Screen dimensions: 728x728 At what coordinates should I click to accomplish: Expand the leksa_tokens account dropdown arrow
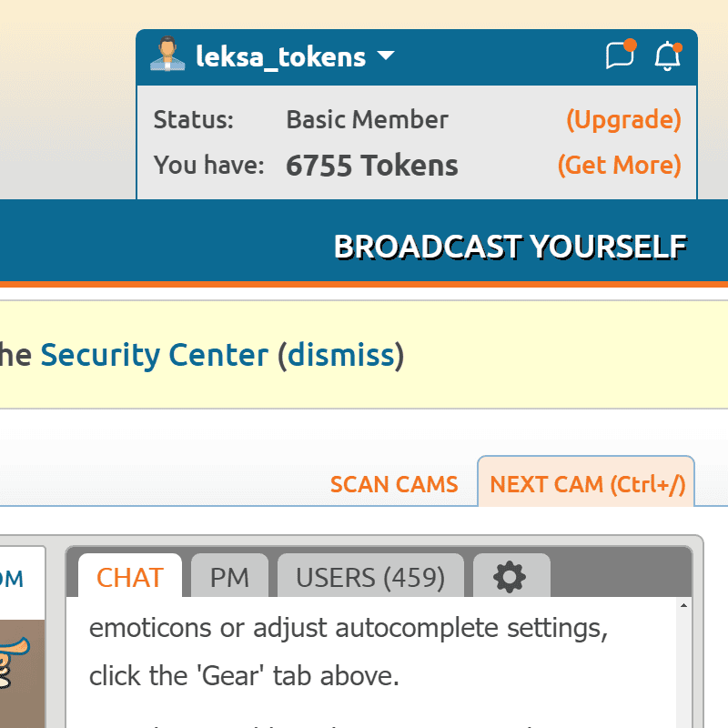pos(386,56)
